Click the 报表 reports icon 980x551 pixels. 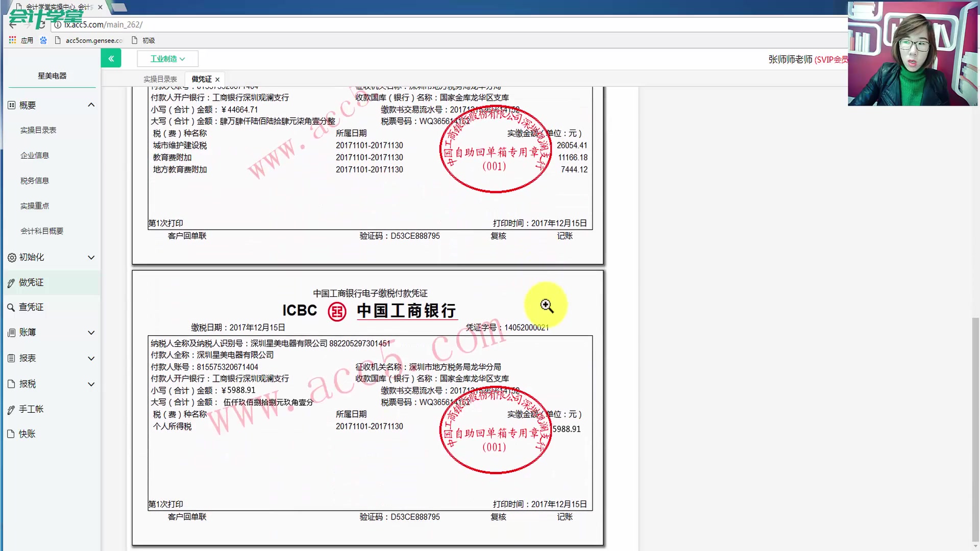tap(11, 358)
